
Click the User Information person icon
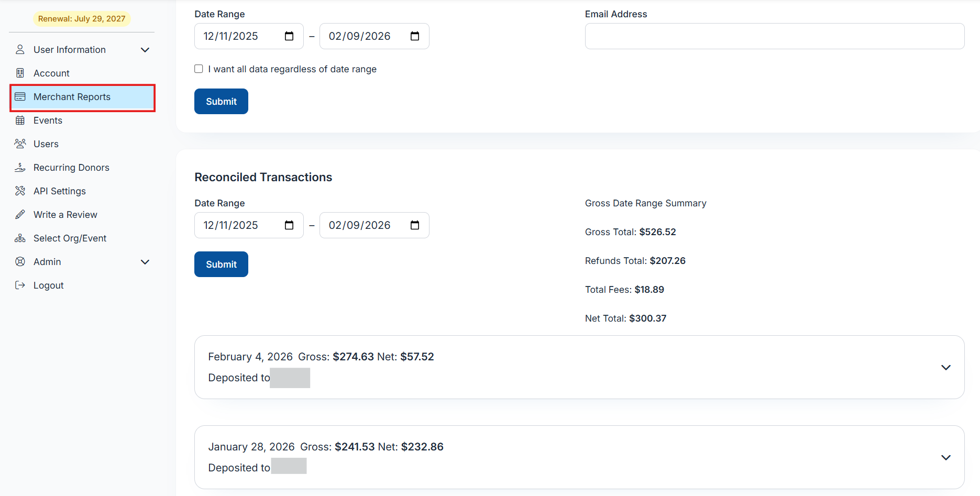[x=20, y=50]
